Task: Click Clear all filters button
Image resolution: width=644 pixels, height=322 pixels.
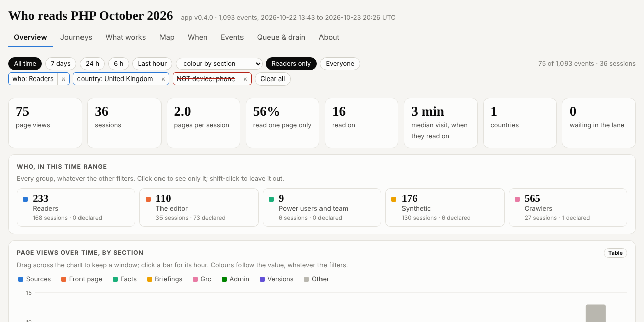Action: pyautogui.click(x=273, y=79)
